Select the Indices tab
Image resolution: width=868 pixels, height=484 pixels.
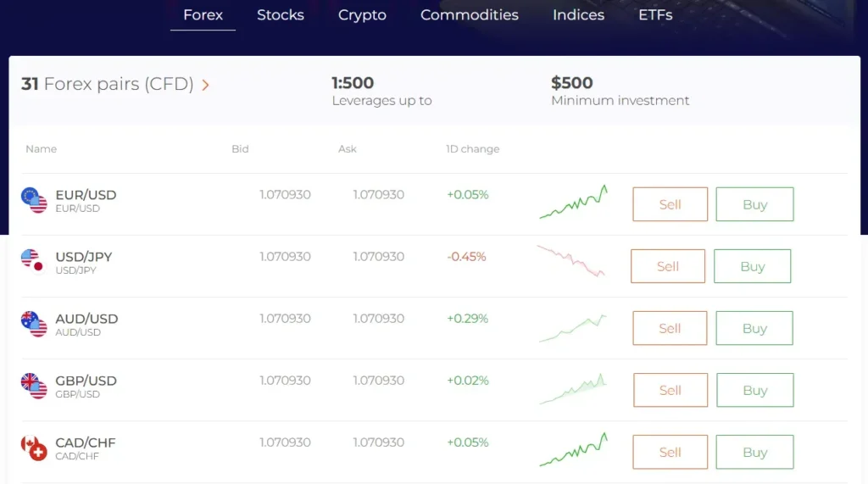click(578, 14)
